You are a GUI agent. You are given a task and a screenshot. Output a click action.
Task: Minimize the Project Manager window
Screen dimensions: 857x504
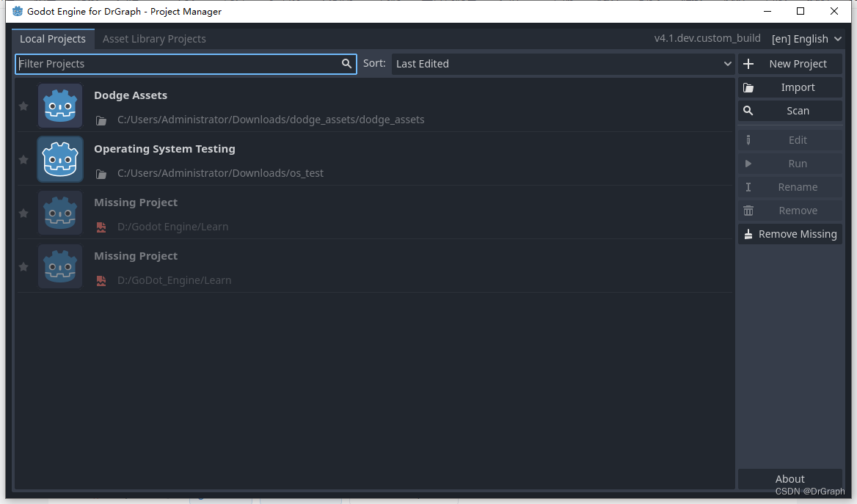(x=767, y=11)
